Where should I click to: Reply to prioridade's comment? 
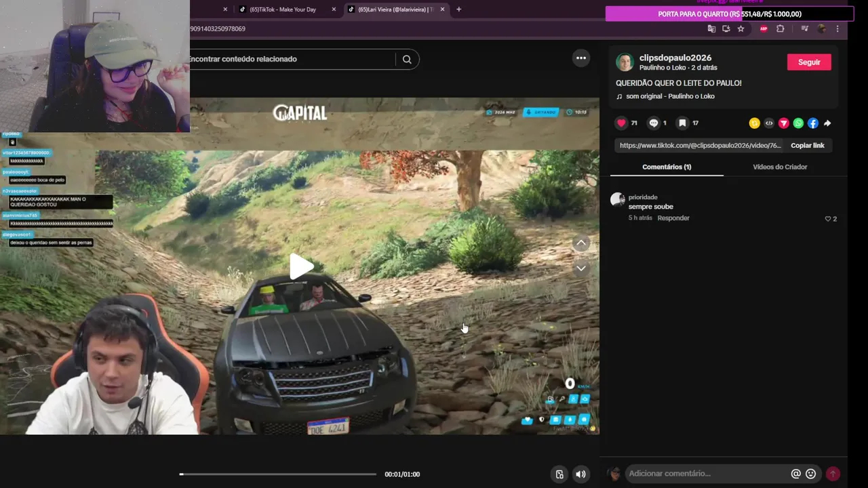click(x=673, y=218)
